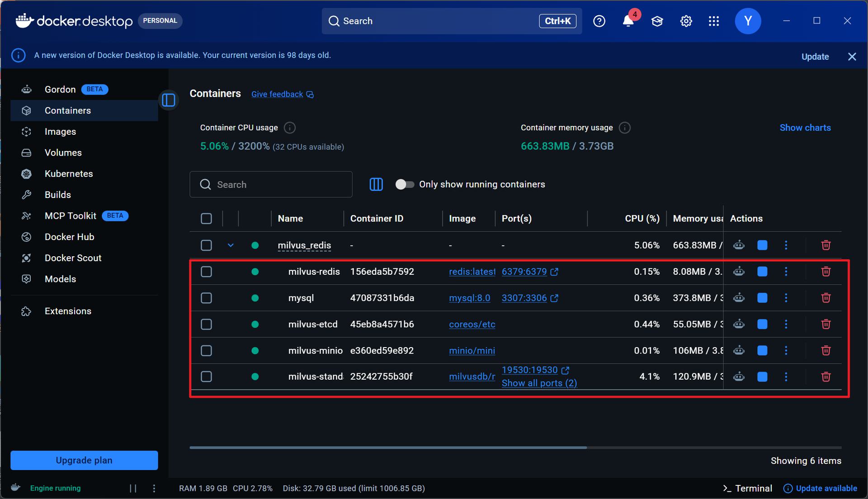Open Docker Scout in the sidebar
The width and height of the screenshot is (868, 499).
(84, 258)
